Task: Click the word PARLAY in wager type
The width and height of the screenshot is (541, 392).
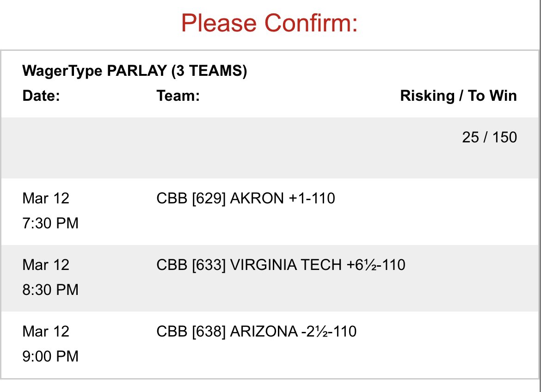Action: [x=137, y=71]
